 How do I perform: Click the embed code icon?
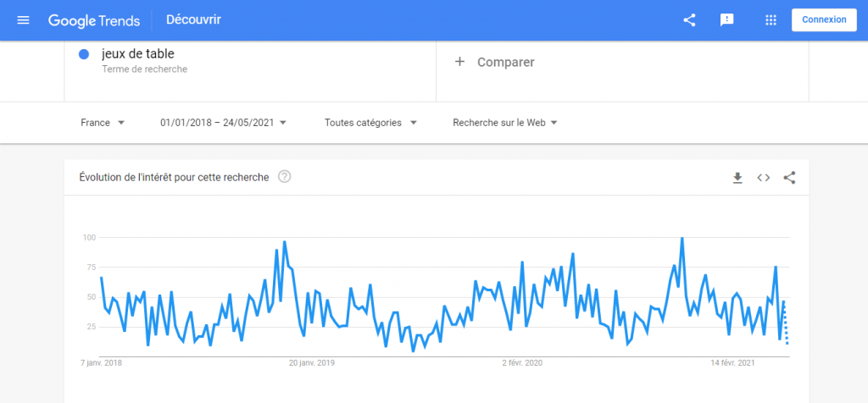(x=763, y=177)
